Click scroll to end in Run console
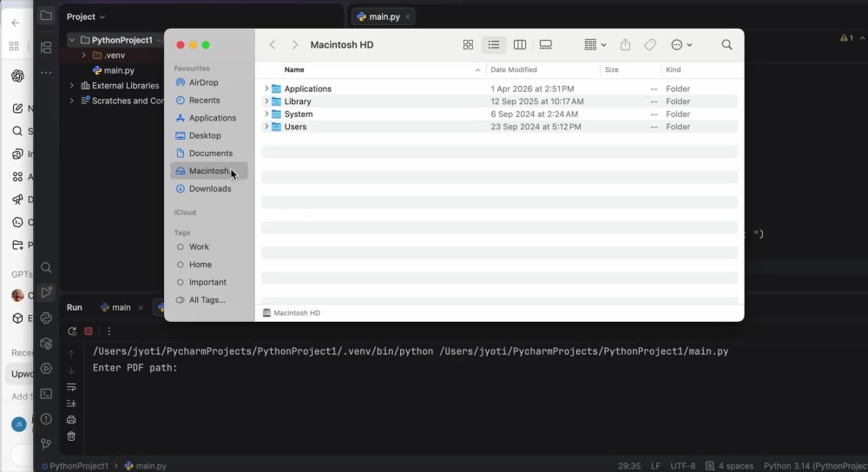 71,403
